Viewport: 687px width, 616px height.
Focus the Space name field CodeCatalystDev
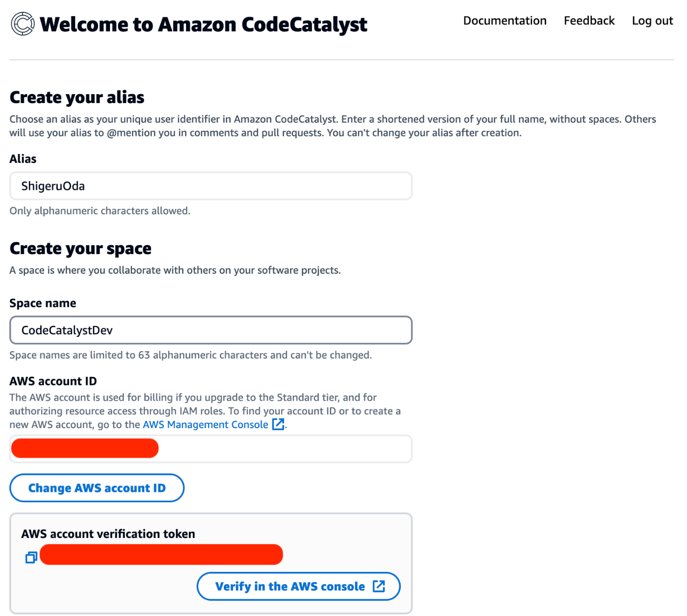(x=211, y=330)
